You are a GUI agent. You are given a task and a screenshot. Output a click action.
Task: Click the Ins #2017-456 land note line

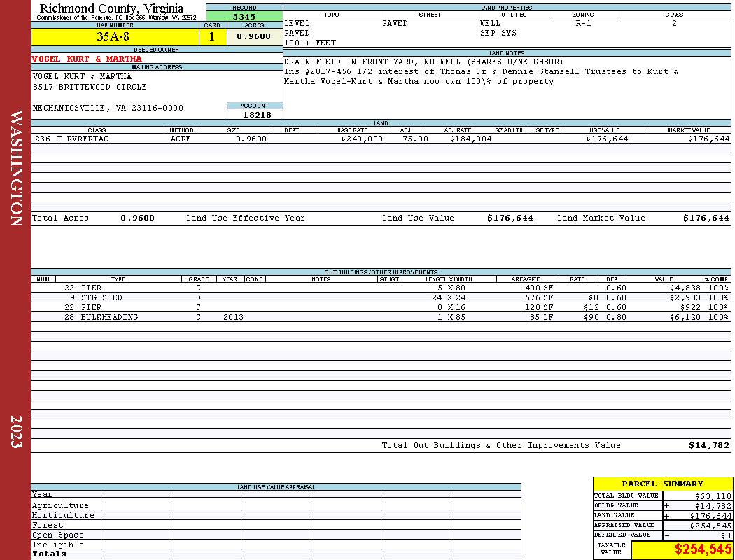pos(481,71)
